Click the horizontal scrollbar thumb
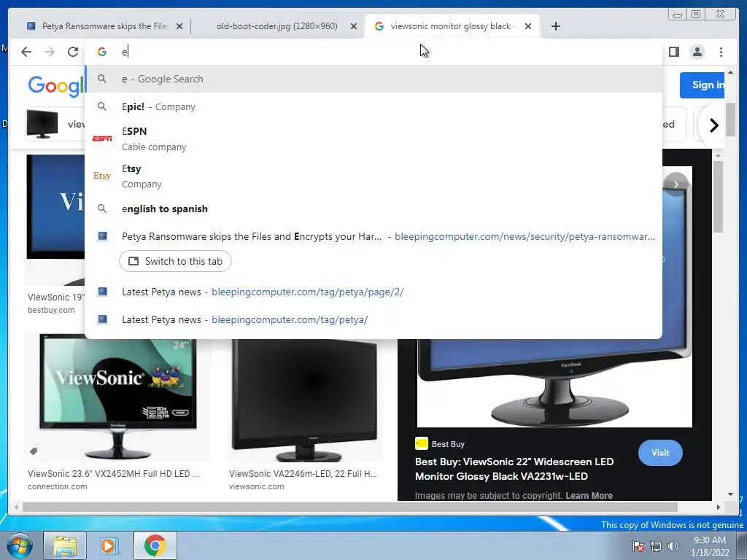This screenshot has width=747, height=560. (349, 507)
